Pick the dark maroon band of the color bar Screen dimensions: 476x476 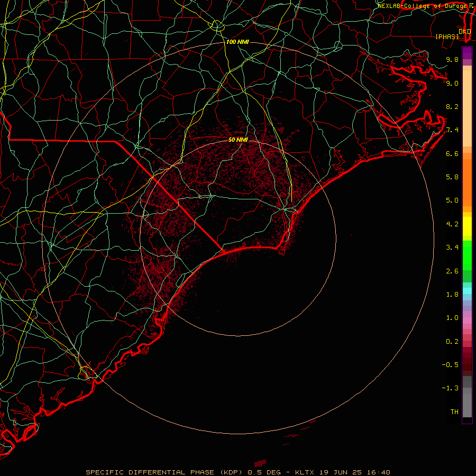tap(467, 362)
